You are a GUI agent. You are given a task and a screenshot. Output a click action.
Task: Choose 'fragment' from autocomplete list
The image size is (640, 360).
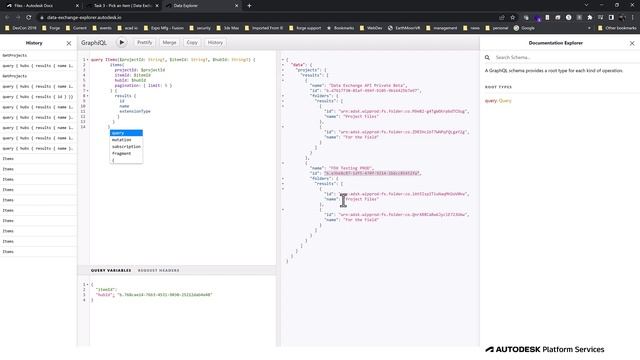pos(126,153)
